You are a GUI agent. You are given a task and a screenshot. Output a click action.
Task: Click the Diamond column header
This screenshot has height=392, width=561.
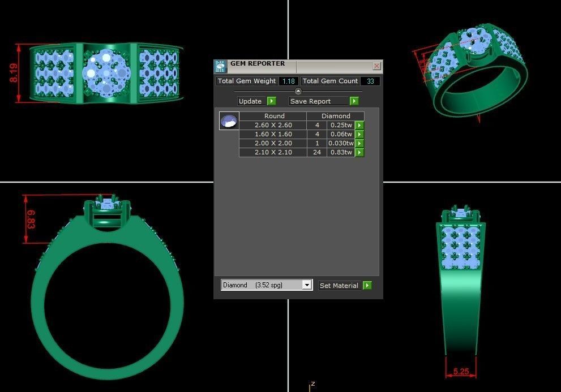[x=336, y=116]
